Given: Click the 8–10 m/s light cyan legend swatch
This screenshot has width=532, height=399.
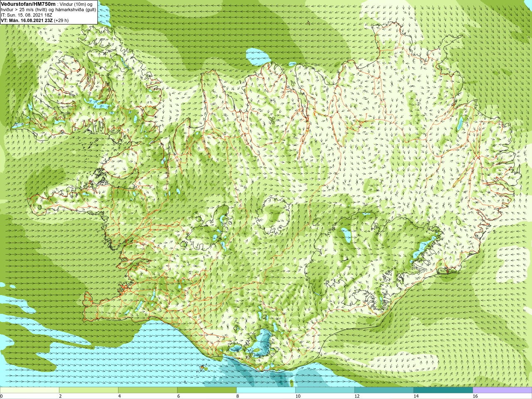Looking at the screenshot, I should coord(266,390).
